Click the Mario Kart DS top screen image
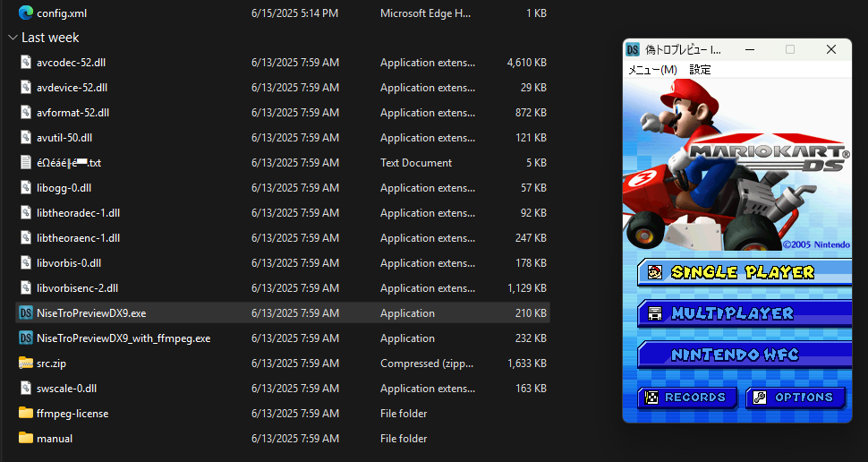The width and height of the screenshot is (868, 462). [x=737, y=164]
